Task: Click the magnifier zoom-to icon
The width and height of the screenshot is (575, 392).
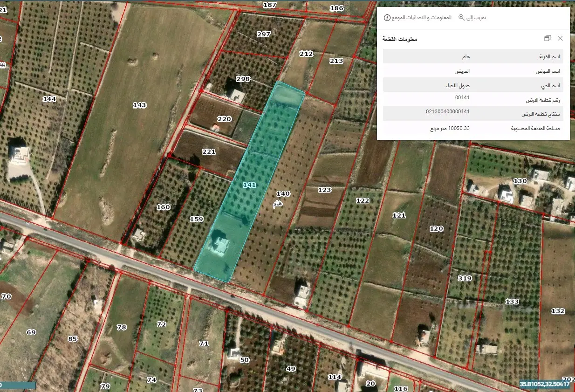Action: coord(461,18)
